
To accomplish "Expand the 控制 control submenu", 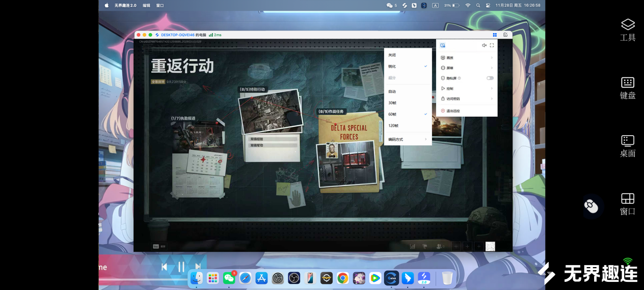I will [467, 89].
